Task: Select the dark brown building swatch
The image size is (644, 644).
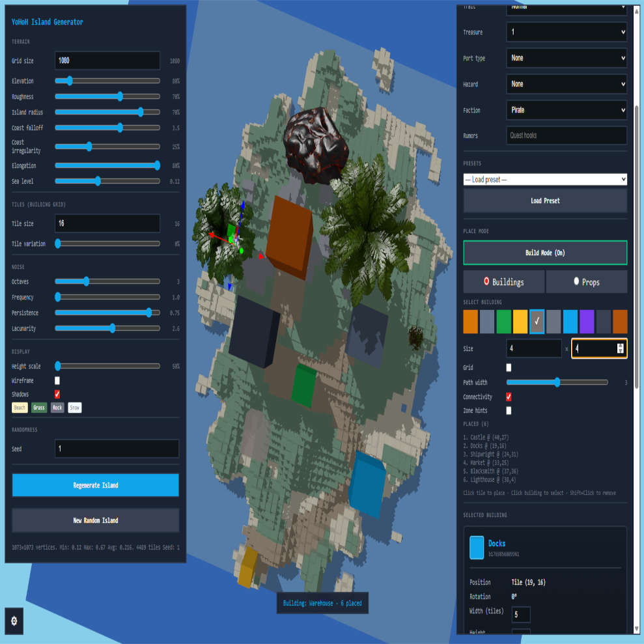Action: (620, 321)
